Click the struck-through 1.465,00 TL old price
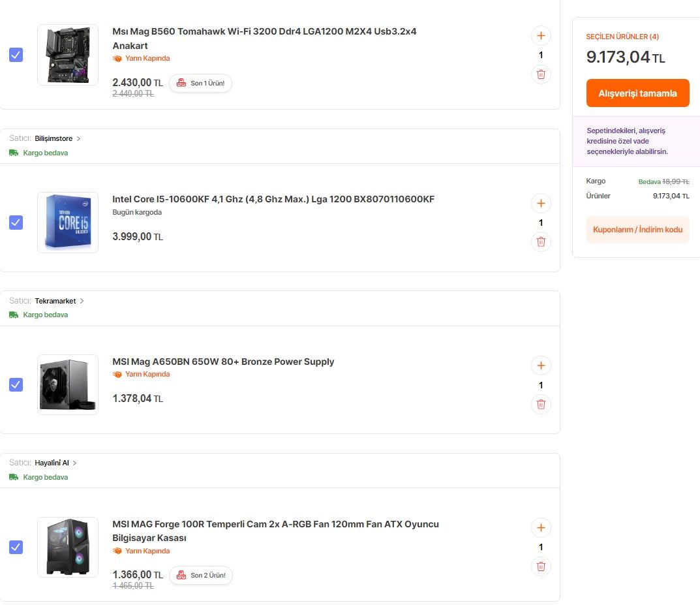Viewport: 700px width, 605px height. coord(133,586)
